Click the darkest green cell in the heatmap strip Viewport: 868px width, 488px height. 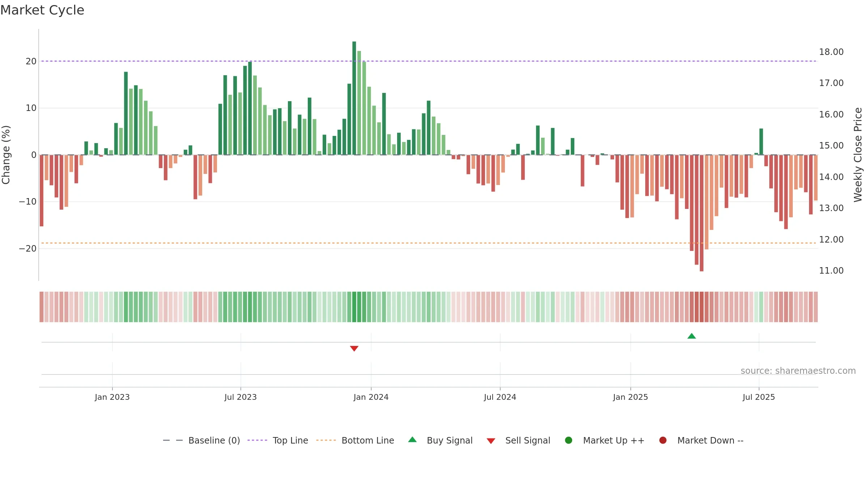(354, 307)
